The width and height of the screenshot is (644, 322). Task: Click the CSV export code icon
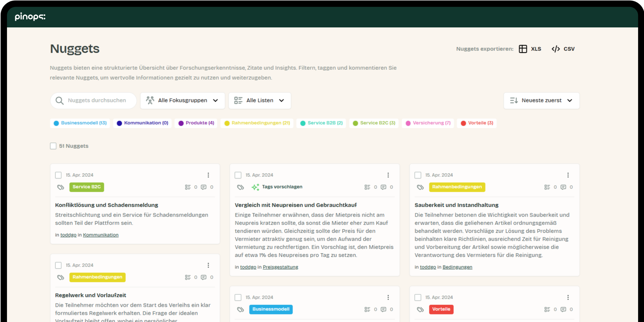(x=555, y=49)
